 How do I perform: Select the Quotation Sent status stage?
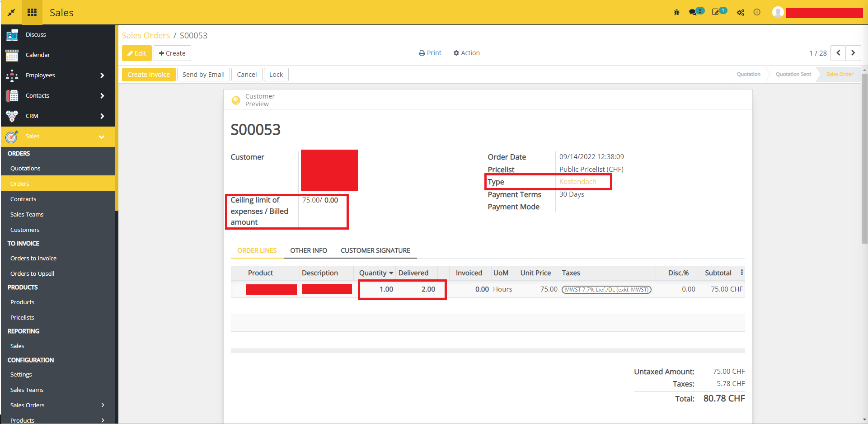coord(793,74)
